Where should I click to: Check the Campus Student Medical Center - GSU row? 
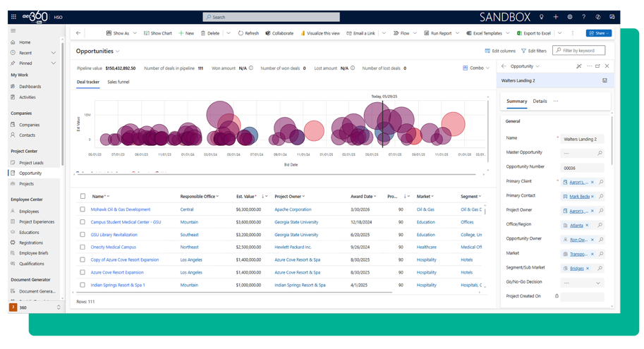pyautogui.click(x=83, y=222)
